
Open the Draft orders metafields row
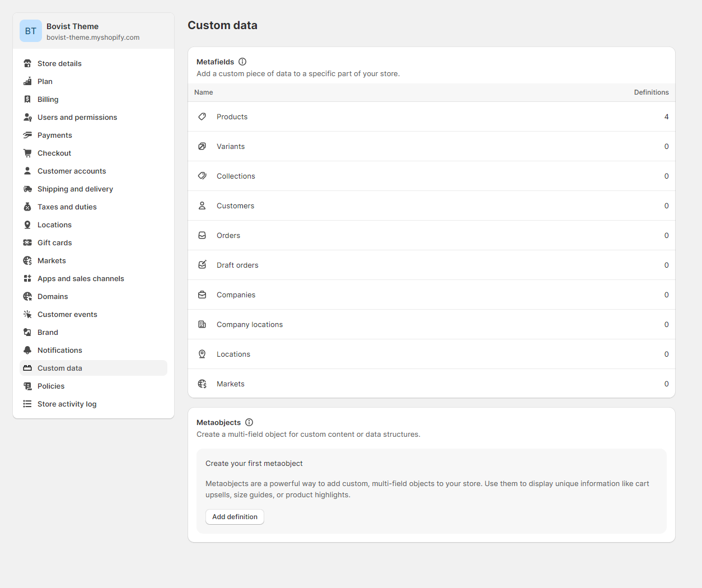(237, 265)
